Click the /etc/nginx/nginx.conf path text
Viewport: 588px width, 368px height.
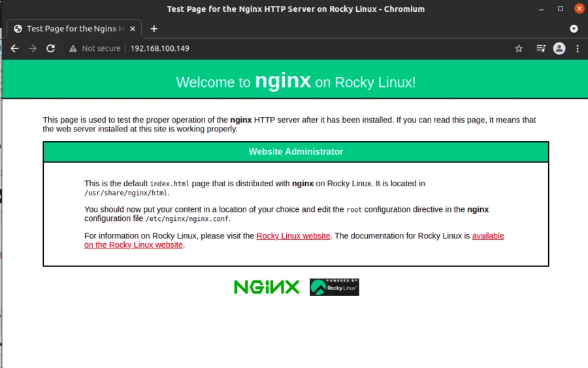click(188, 219)
